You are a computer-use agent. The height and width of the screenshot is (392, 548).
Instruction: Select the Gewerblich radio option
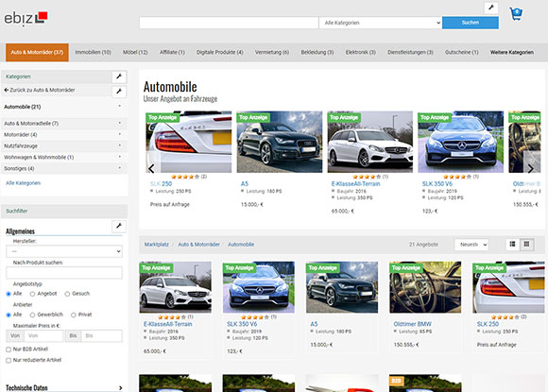(32, 315)
